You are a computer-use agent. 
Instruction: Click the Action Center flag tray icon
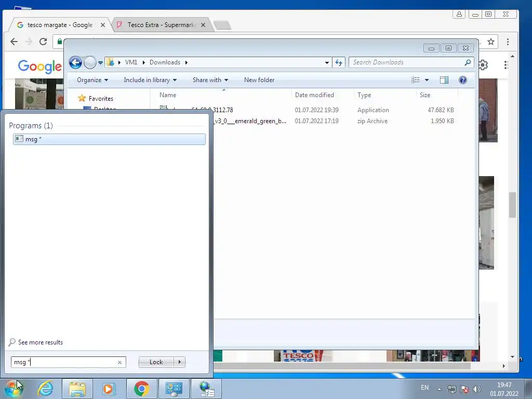(x=464, y=389)
